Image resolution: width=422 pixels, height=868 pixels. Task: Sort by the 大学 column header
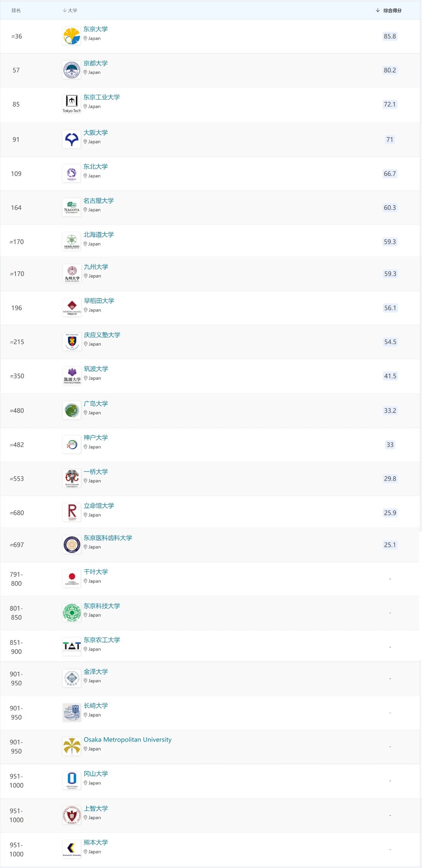pos(70,11)
